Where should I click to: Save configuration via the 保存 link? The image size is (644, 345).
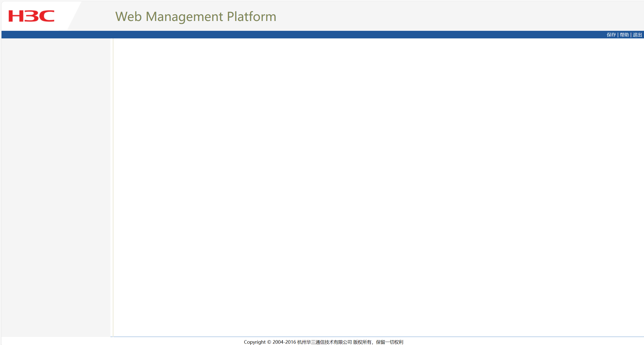(x=611, y=35)
